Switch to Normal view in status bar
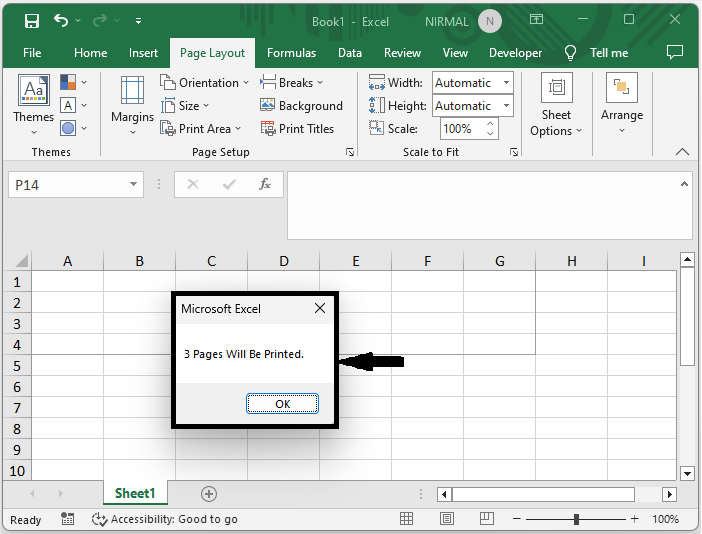The width and height of the screenshot is (702, 534). pos(407,519)
